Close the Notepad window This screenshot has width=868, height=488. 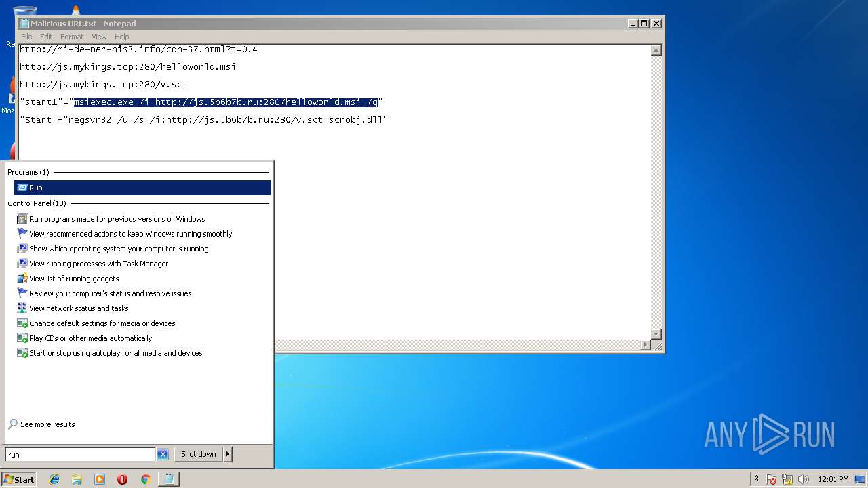[x=656, y=23]
